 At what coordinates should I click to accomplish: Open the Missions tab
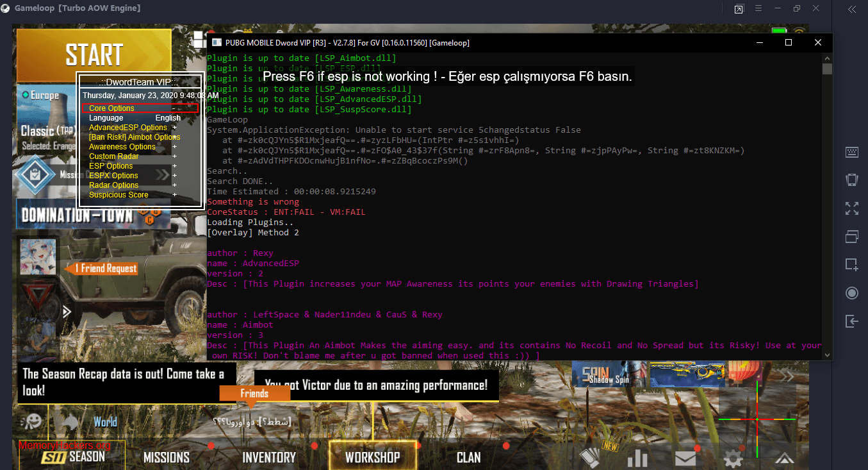pyautogui.click(x=167, y=457)
